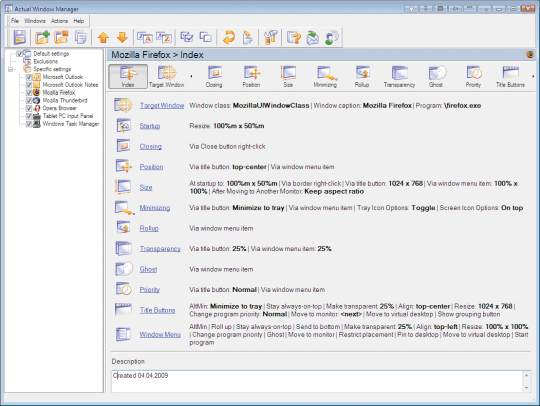Toggle Tablet PC Input Panel checkbox
The width and height of the screenshot is (540, 406).
pos(29,116)
